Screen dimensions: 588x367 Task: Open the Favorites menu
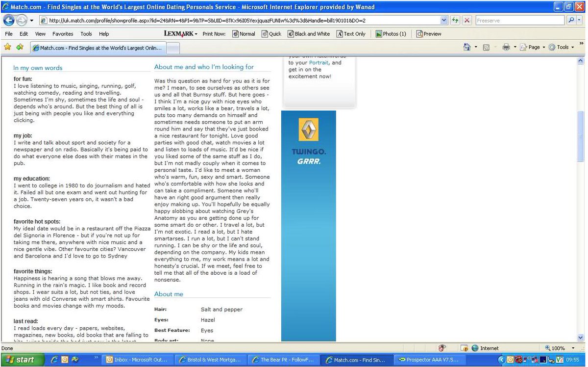63,34
